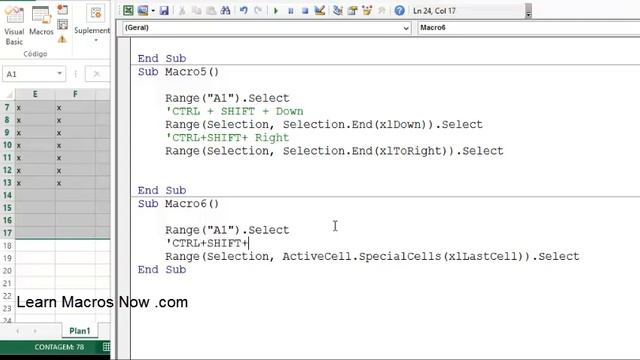Click the Selection.End(xlDown) code line
Image resolution: width=640 pixels, height=360 pixels.
(324, 124)
